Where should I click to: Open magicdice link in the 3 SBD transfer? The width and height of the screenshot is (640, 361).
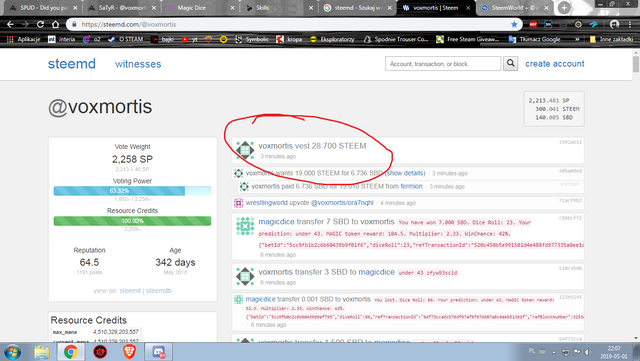pyautogui.click(x=376, y=272)
